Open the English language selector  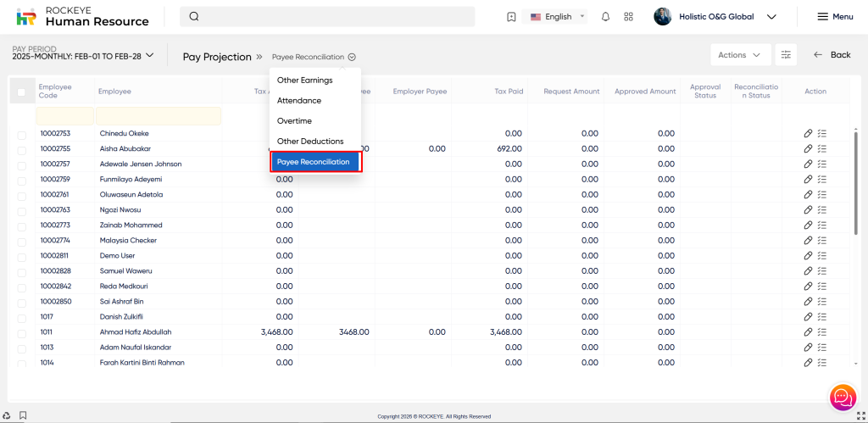click(x=558, y=17)
